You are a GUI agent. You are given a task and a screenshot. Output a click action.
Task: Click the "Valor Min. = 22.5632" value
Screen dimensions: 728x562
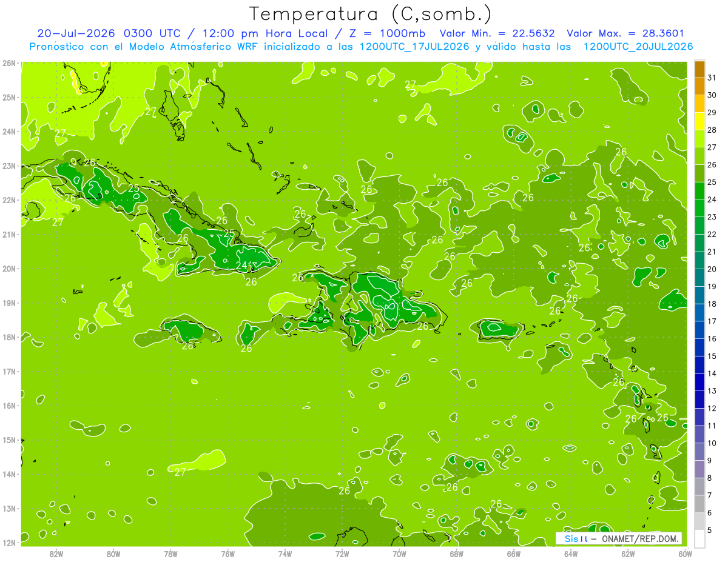(x=496, y=33)
